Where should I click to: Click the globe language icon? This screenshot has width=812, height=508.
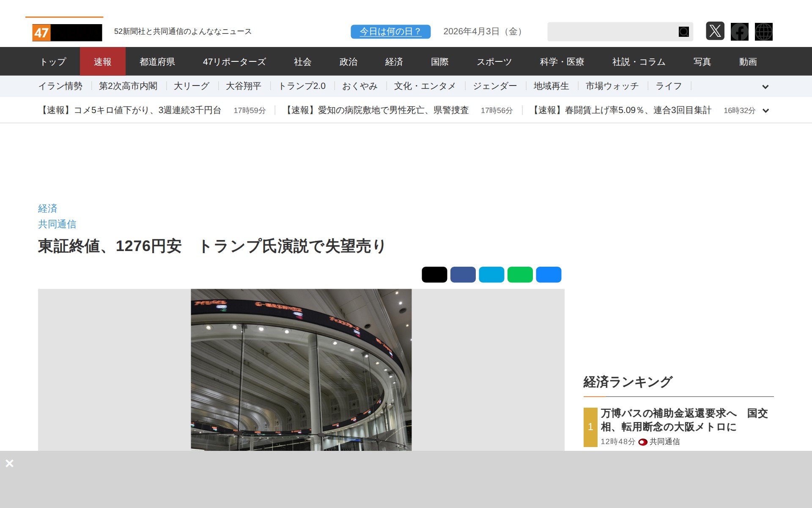click(x=763, y=32)
